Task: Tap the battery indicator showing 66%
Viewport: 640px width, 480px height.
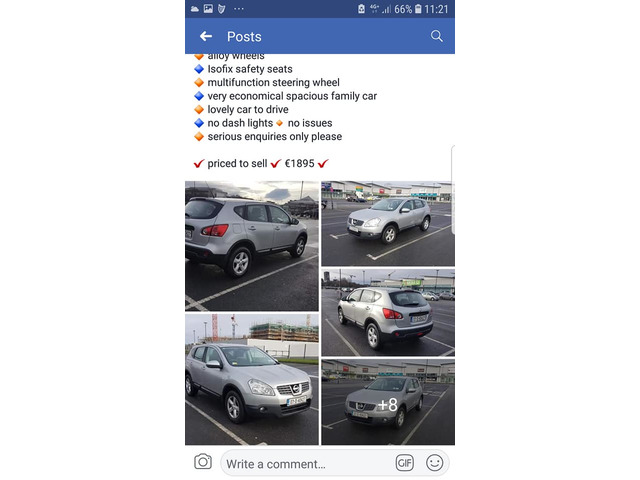Action: (408, 9)
